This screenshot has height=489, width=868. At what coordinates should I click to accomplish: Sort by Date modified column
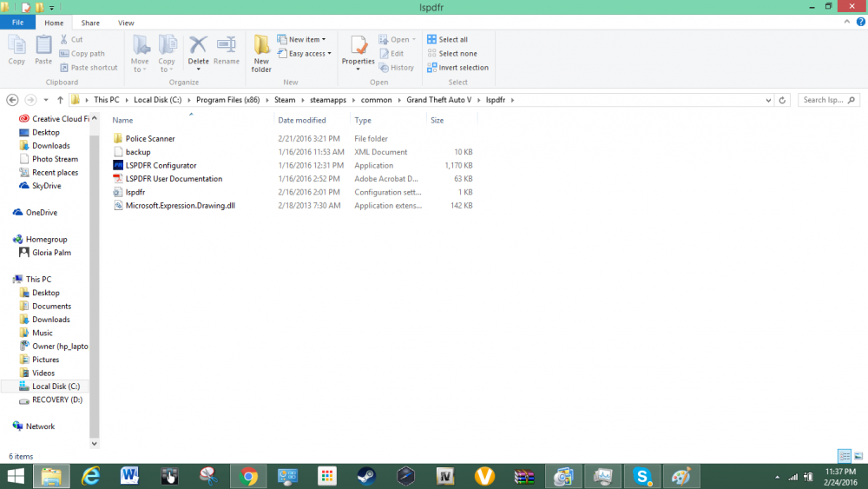click(302, 120)
